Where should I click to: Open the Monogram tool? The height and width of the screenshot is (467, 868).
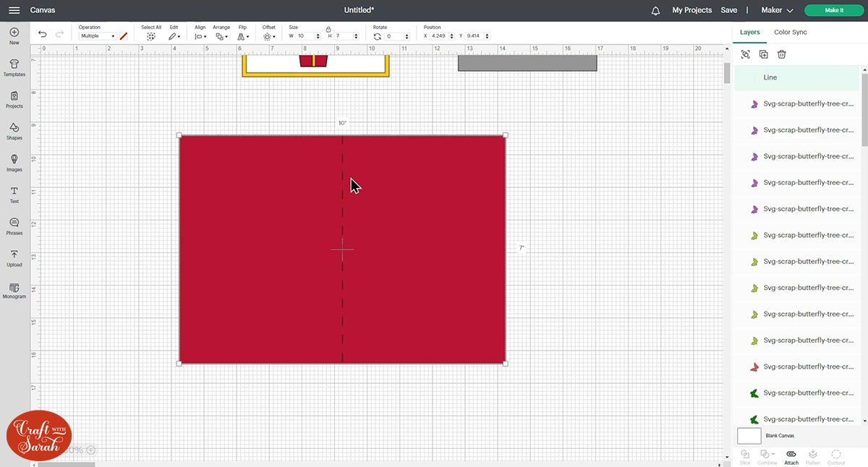coord(14,290)
